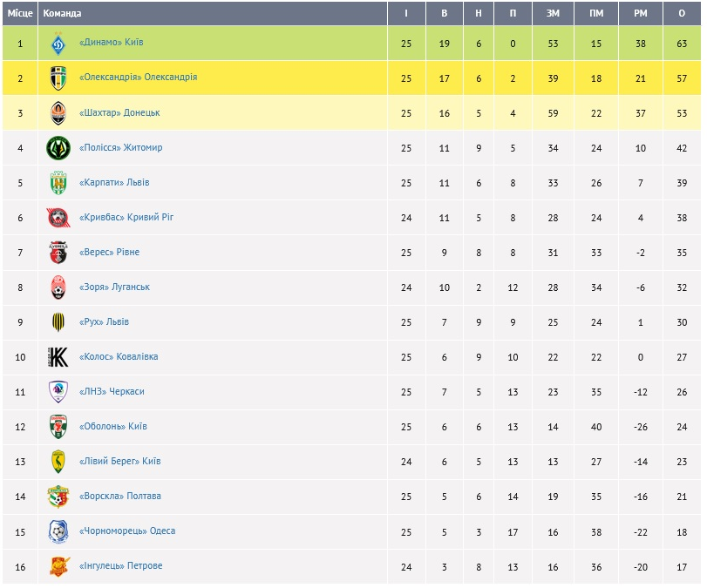Click the Zorya Luhansk club crest
Screen dimensions: 707x588
coord(58,287)
